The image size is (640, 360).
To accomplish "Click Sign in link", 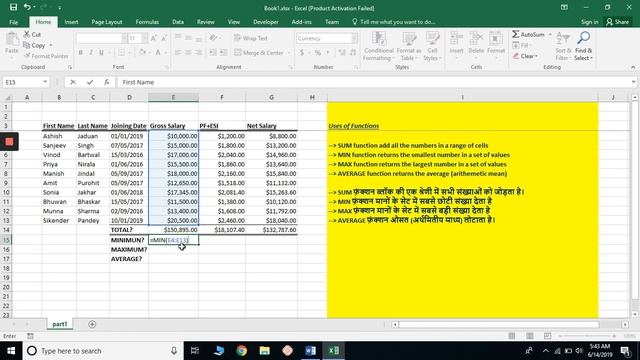I will coord(590,22).
